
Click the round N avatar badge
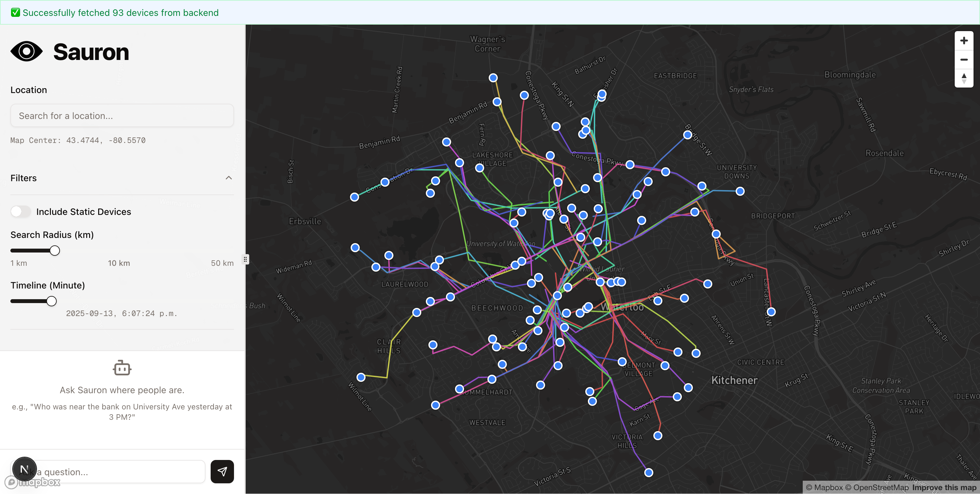tap(24, 469)
